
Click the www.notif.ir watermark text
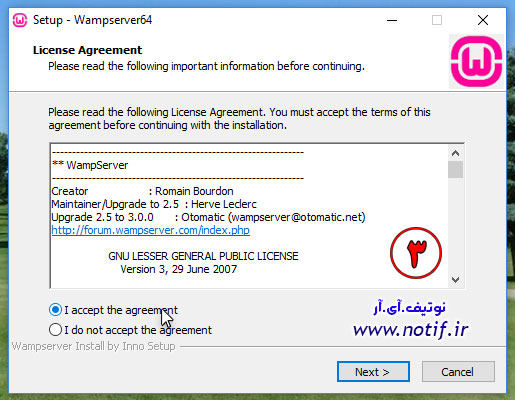(411, 329)
